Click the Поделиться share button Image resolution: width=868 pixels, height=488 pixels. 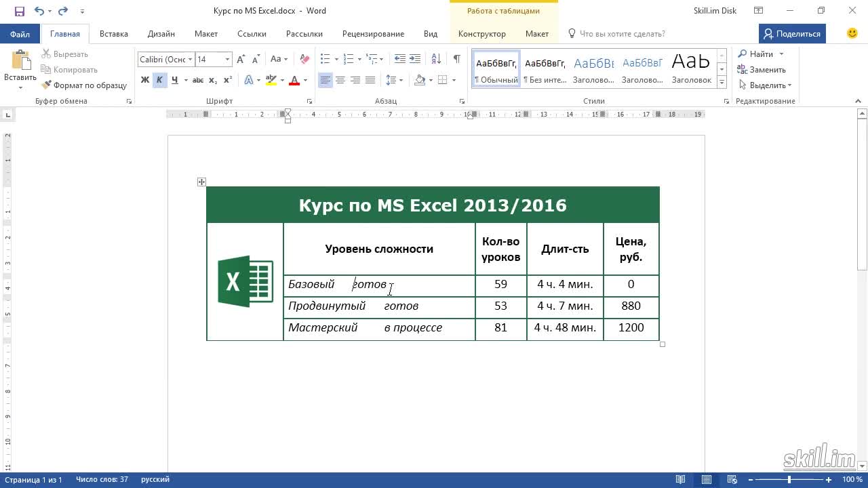coord(791,33)
